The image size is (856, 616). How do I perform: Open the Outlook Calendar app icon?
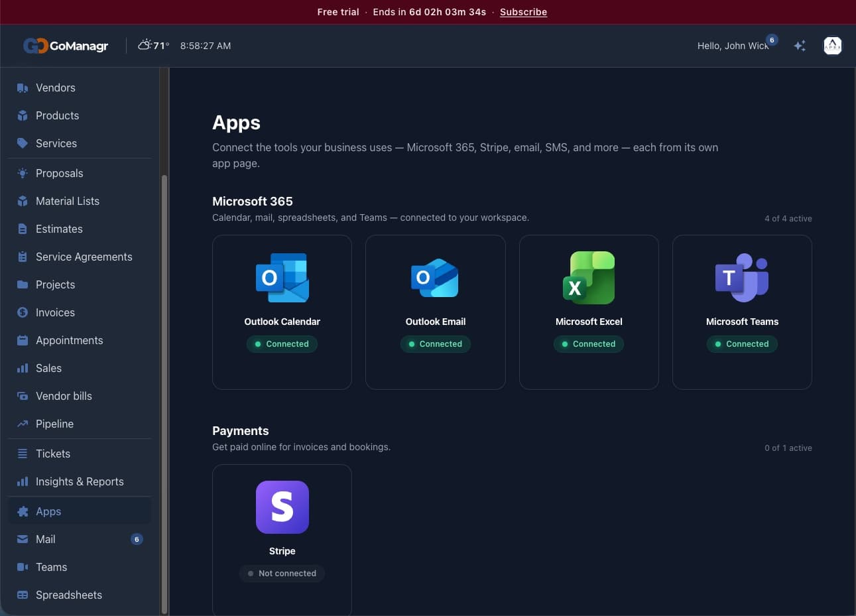(x=282, y=278)
